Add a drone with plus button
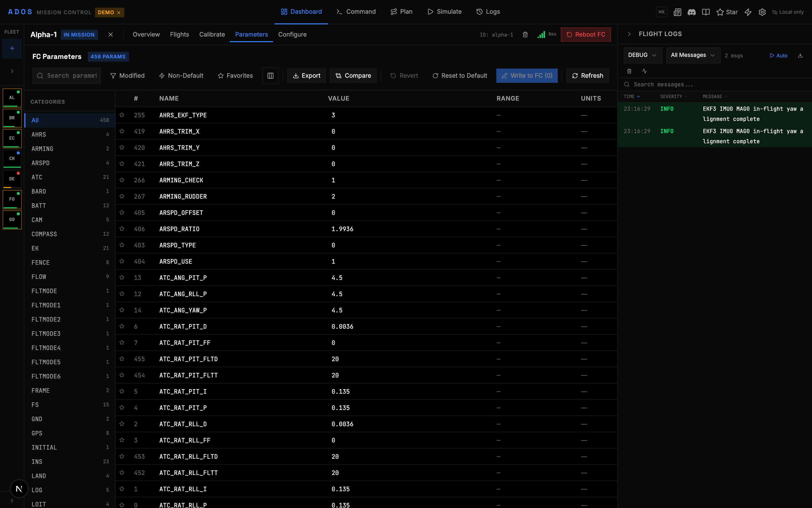This screenshot has width=812, height=508. [x=12, y=48]
